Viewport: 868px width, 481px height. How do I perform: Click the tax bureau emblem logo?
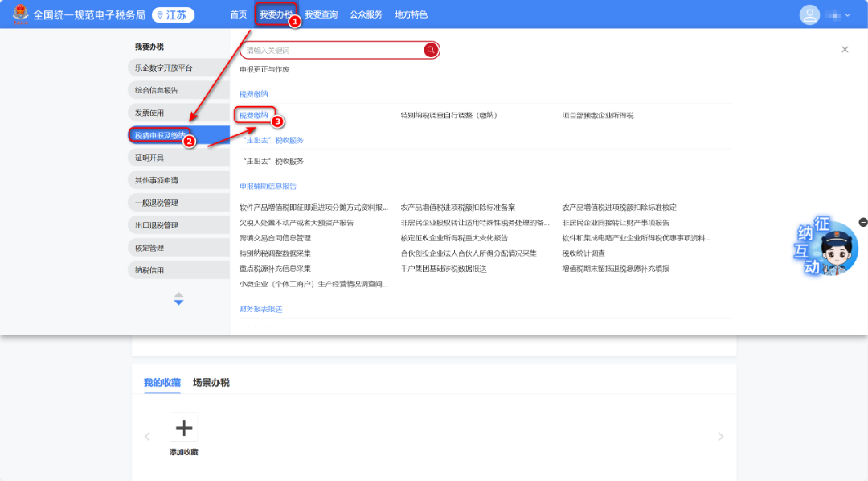(20, 14)
